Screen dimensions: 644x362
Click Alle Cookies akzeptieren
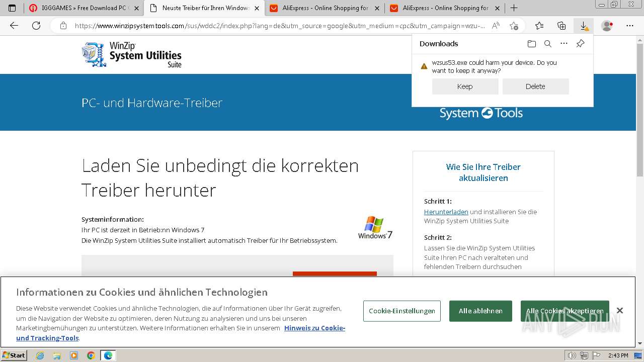[565, 311]
